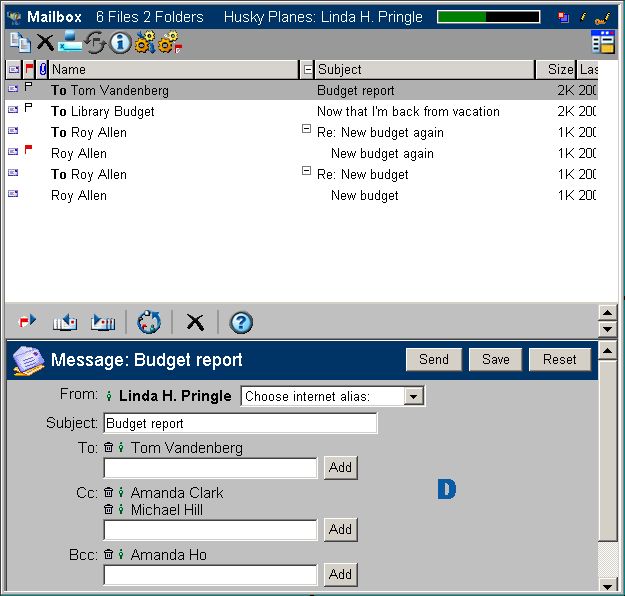Click the Add button next to Cc field
Viewport: 625px width, 596px height.
tap(340, 530)
